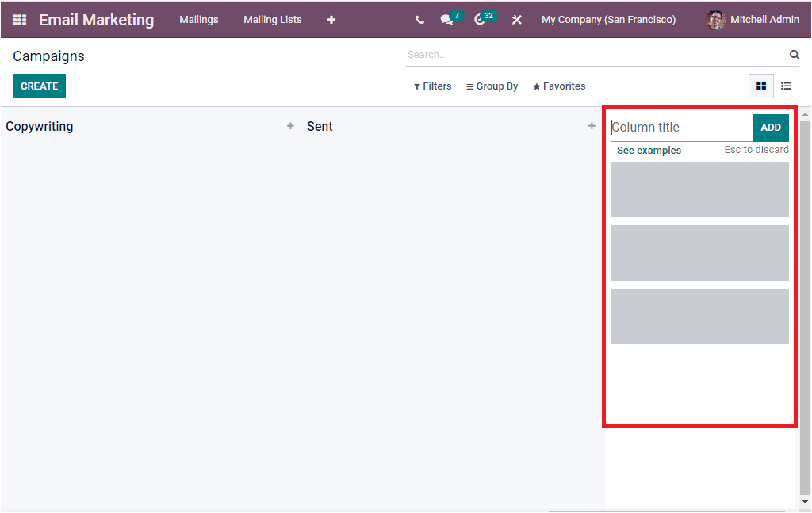Switch to Kanban view
The image size is (812, 513).
pos(760,86)
